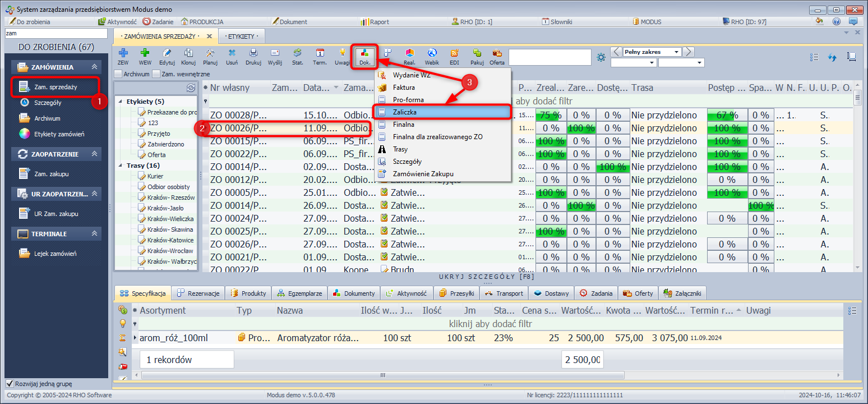
Task: Click the ZEW add order icon
Action: (123, 56)
